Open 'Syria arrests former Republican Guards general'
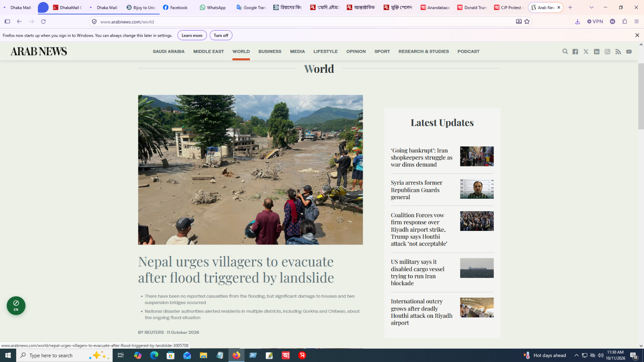This screenshot has height=362, width=644. tap(417, 190)
